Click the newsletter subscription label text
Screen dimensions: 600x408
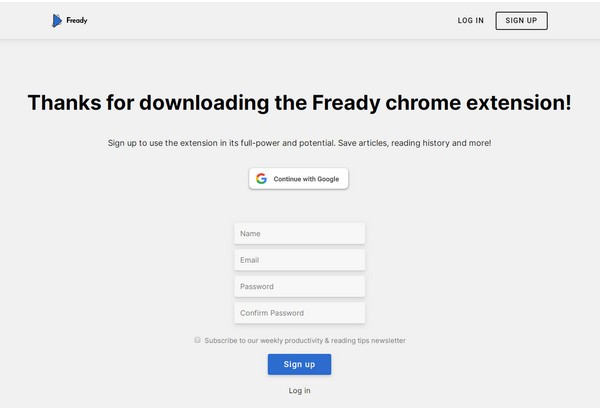tap(305, 341)
